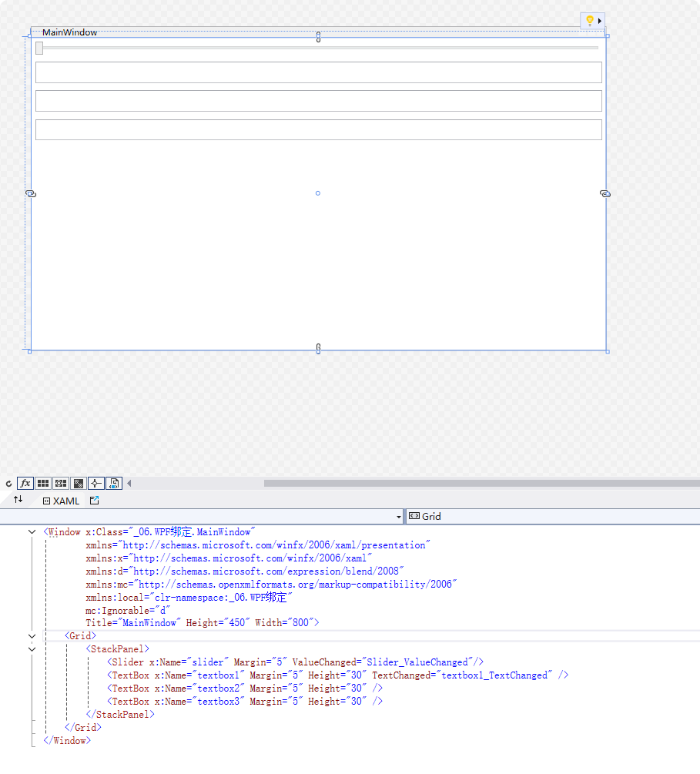Toggle the disable project code button
The image size is (700, 774).
coord(114,483)
